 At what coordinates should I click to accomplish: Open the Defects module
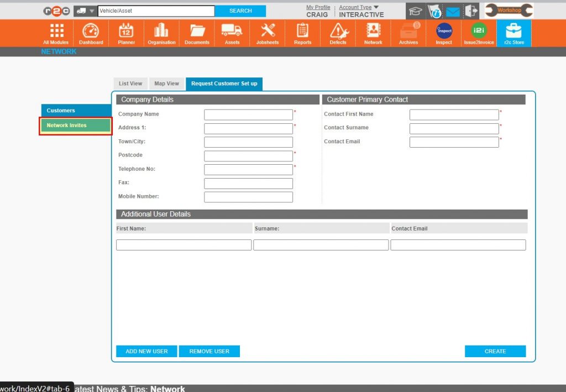[338, 33]
